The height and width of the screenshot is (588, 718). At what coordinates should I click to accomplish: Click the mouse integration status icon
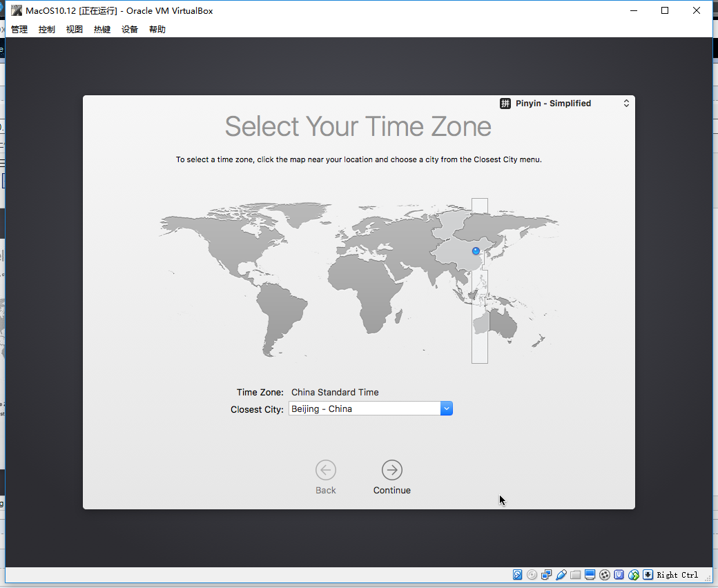coord(634,575)
